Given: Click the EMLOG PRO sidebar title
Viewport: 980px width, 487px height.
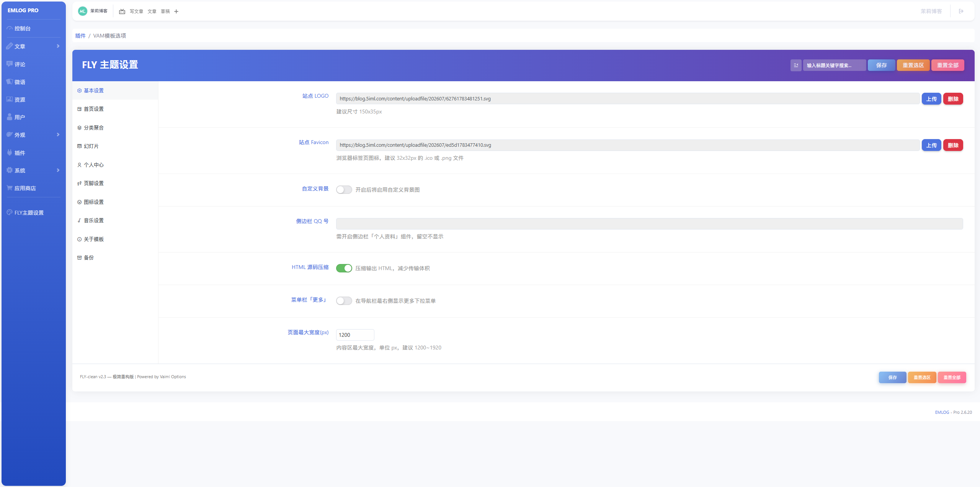Looking at the screenshot, I should (x=23, y=10).
